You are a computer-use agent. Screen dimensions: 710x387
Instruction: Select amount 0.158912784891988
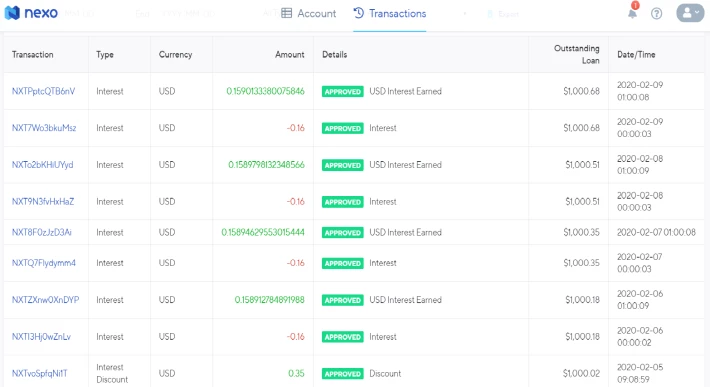[x=269, y=300]
